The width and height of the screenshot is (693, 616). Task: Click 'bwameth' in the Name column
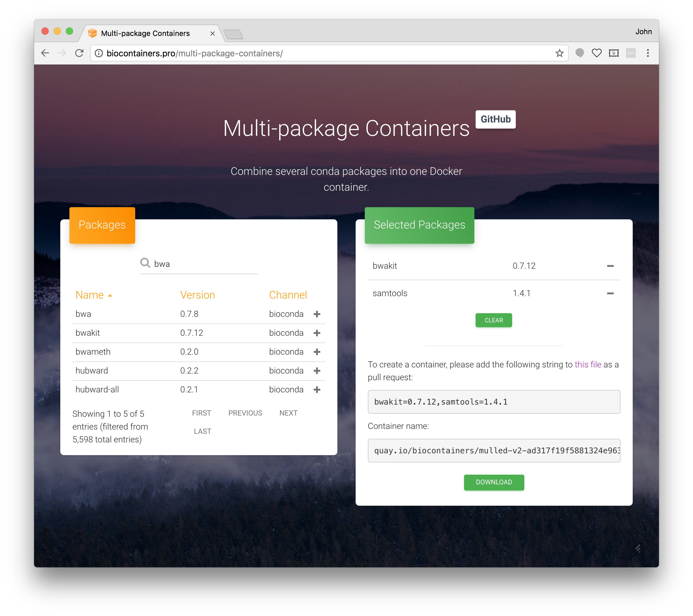(x=93, y=352)
